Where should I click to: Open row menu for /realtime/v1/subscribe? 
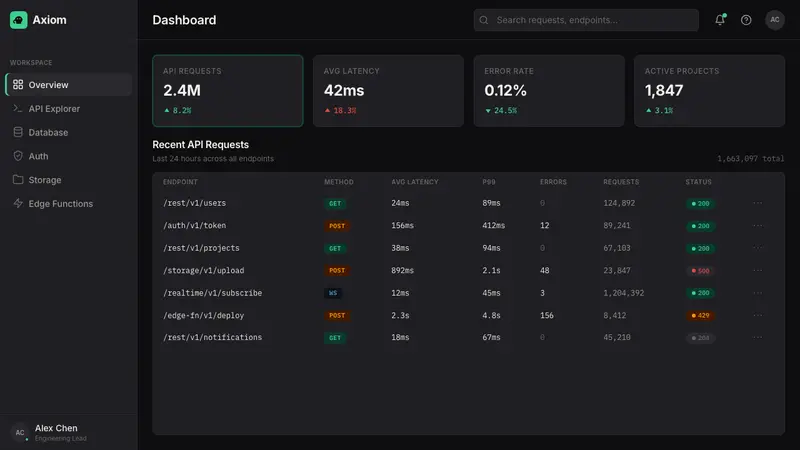[x=758, y=293]
